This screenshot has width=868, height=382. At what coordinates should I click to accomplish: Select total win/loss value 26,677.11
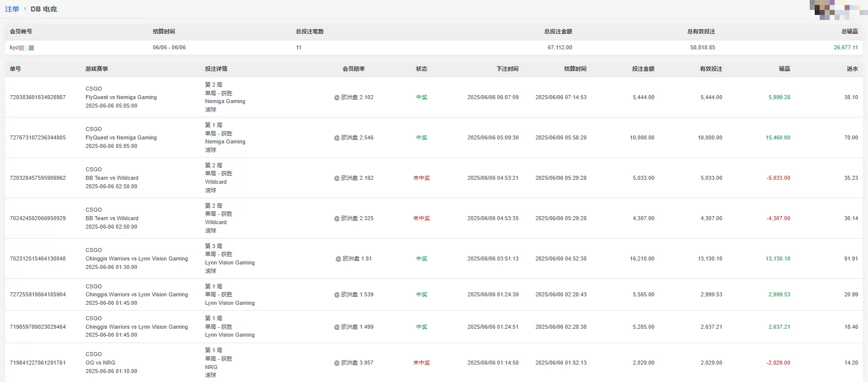point(846,48)
